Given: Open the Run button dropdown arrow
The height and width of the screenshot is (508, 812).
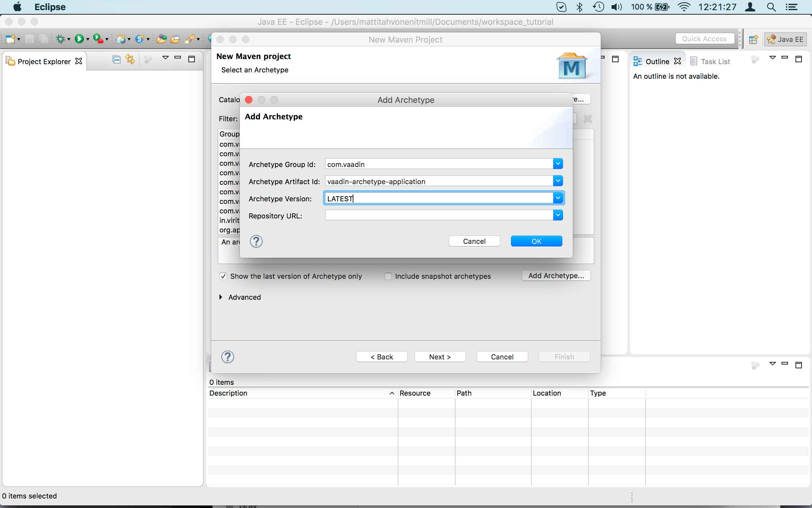Looking at the screenshot, I should click(x=88, y=40).
